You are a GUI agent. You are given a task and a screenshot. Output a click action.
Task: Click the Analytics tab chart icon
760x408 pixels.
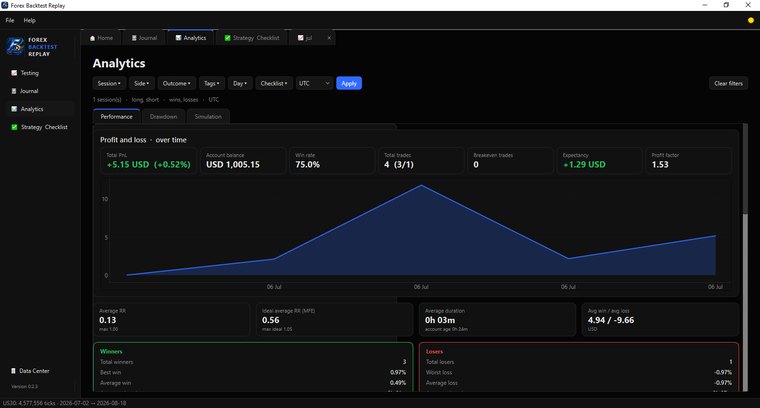(178, 38)
